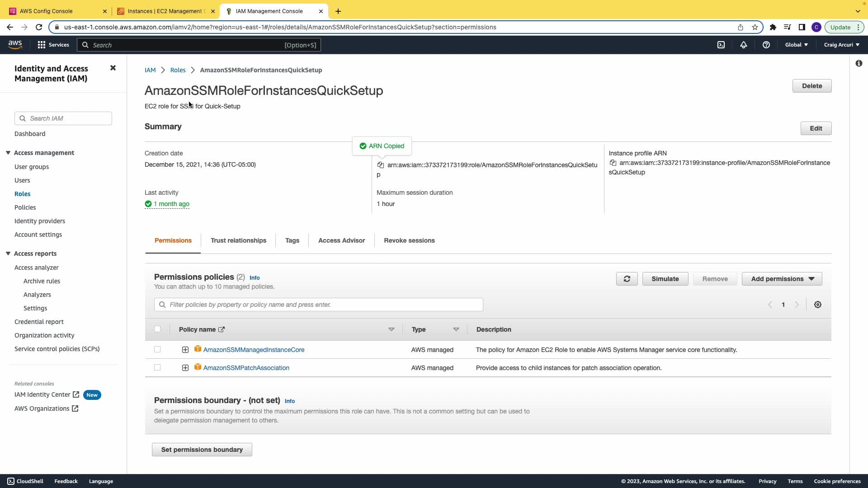The width and height of the screenshot is (868, 488).
Task: Select all policies with header checkbox
Action: coord(157,329)
